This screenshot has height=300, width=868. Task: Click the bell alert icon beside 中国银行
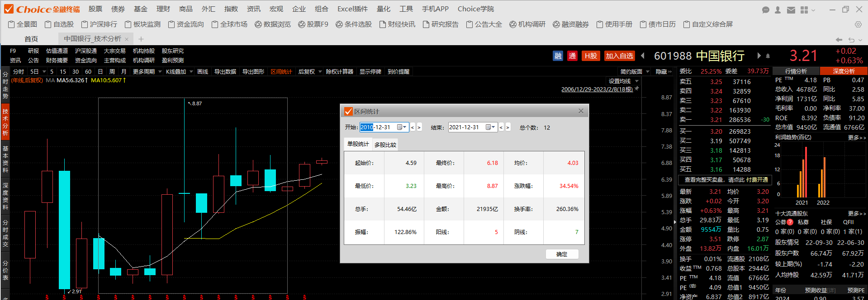pos(768,56)
